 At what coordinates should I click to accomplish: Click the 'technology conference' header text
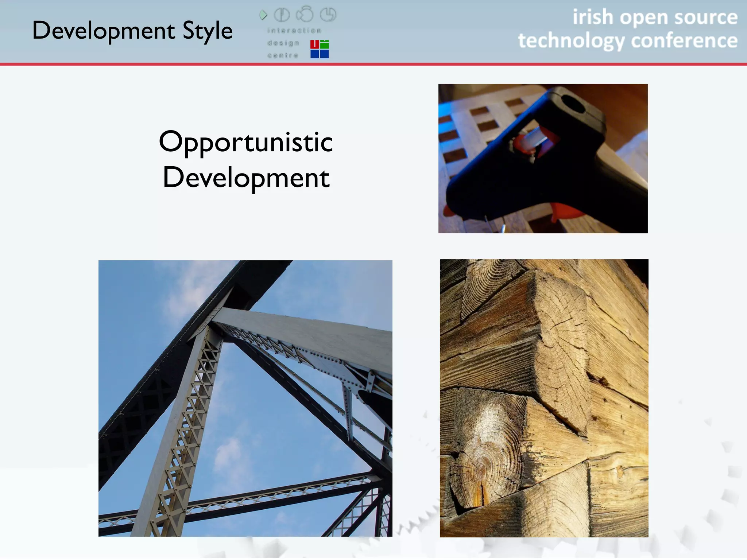pos(628,40)
